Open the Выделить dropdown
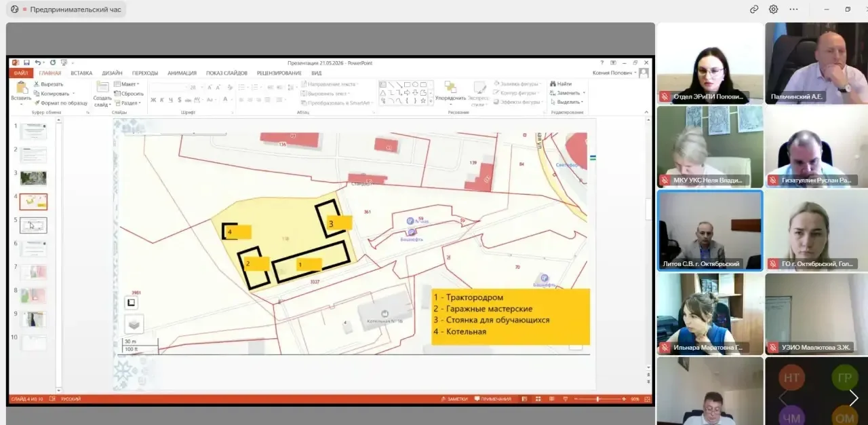The width and height of the screenshot is (868, 425). pyautogui.click(x=567, y=102)
